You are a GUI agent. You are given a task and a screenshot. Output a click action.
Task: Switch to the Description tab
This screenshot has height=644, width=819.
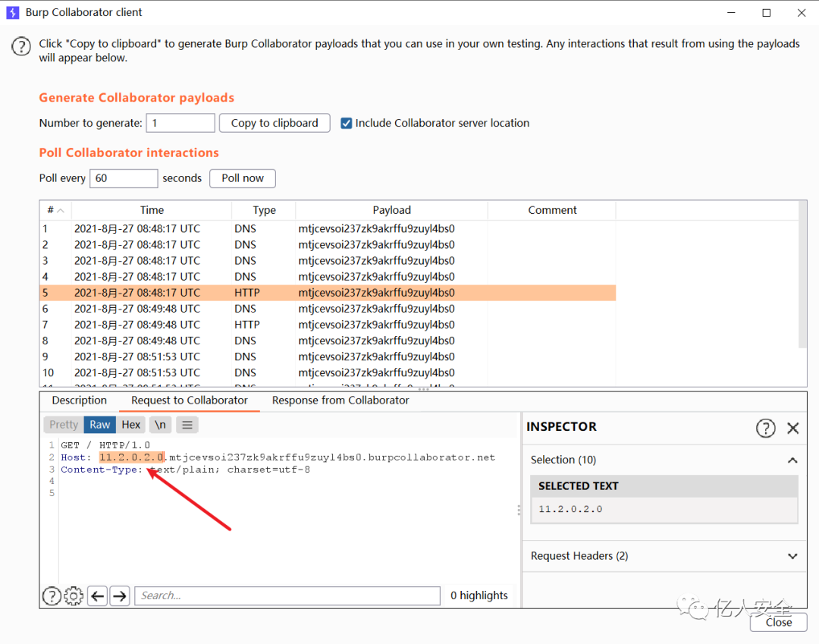[80, 400]
